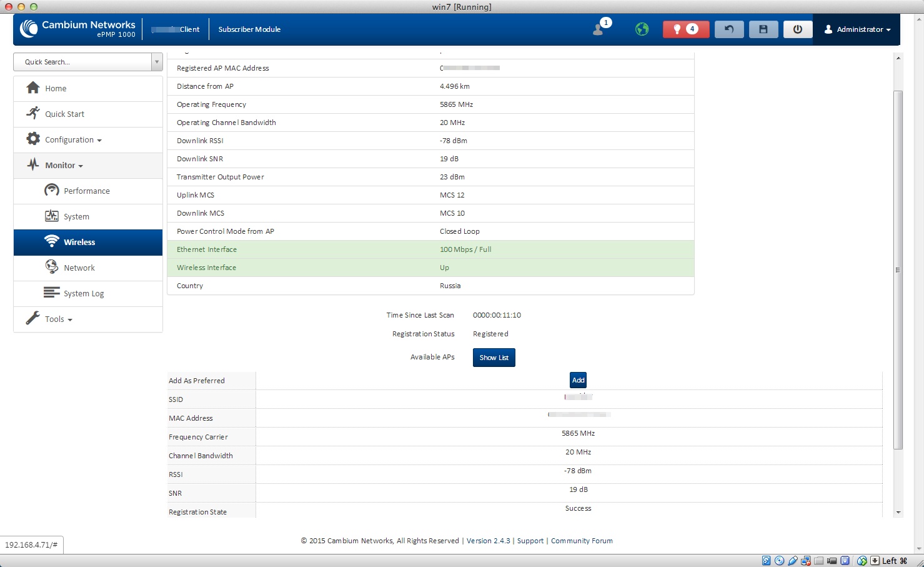Click the Add preferred AP button

coord(578,380)
